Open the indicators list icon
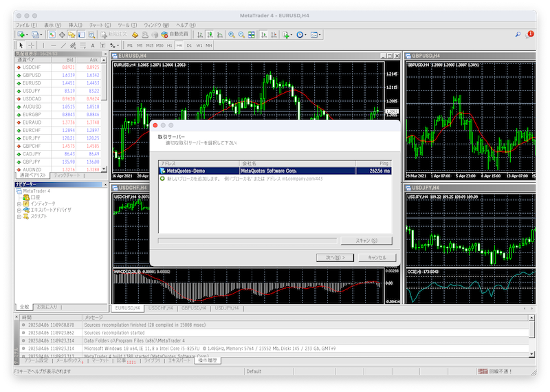 click(x=287, y=34)
